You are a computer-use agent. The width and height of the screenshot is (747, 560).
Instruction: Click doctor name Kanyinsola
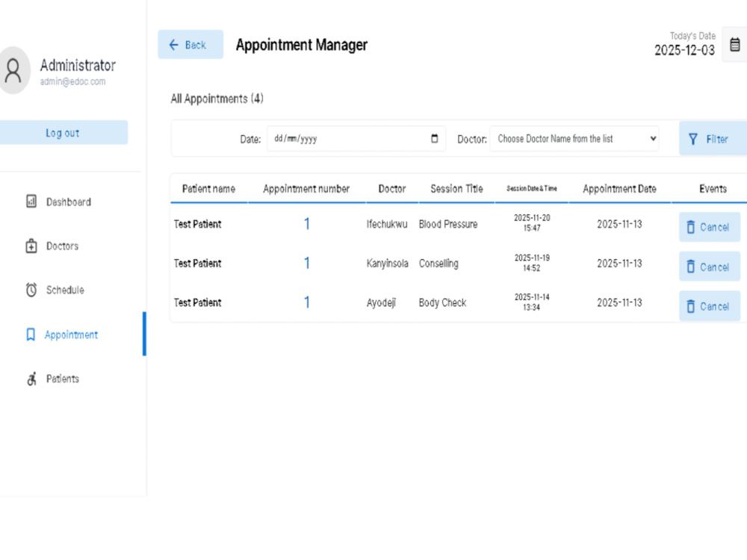click(x=387, y=264)
